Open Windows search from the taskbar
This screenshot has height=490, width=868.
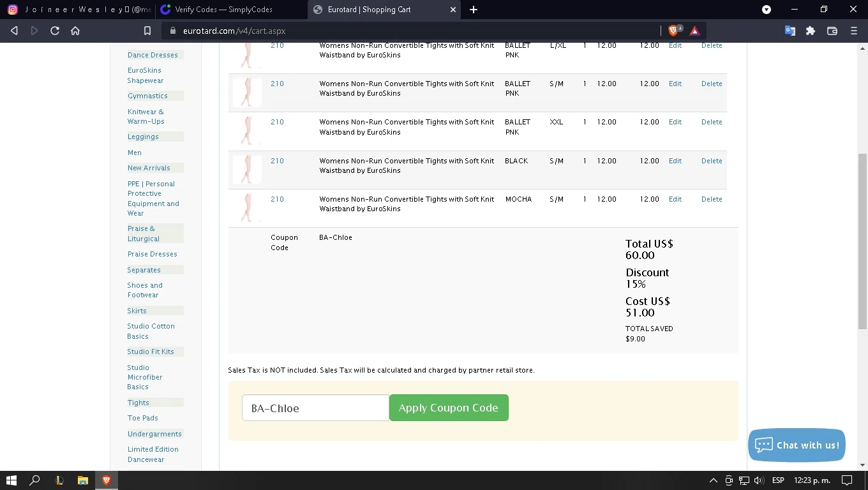pos(35,480)
